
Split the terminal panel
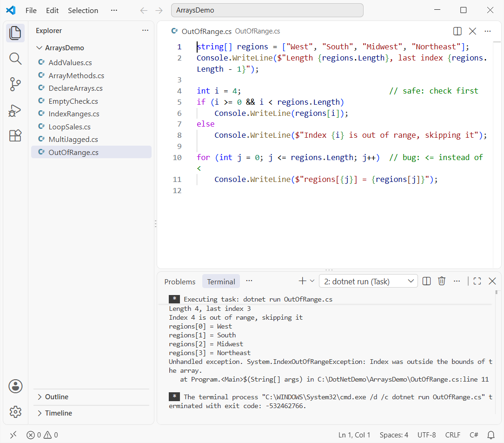(x=426, y=281)
